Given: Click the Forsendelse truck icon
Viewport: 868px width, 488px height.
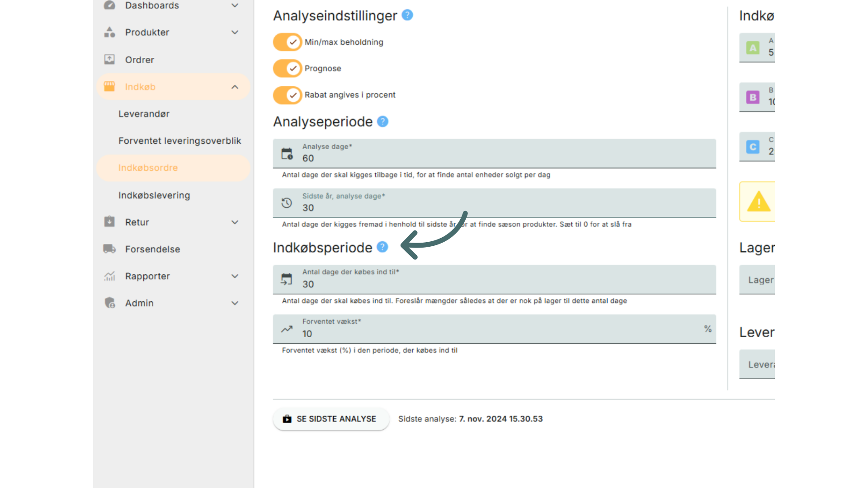Looking at the screenshot, I should [x=109, y=249].
